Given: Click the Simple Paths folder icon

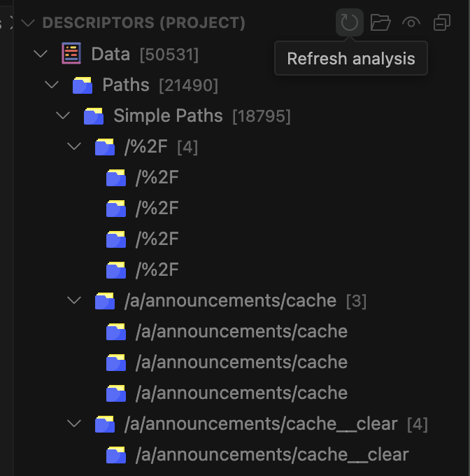Looking at the screenshot, I should click(x=94, y=116).
